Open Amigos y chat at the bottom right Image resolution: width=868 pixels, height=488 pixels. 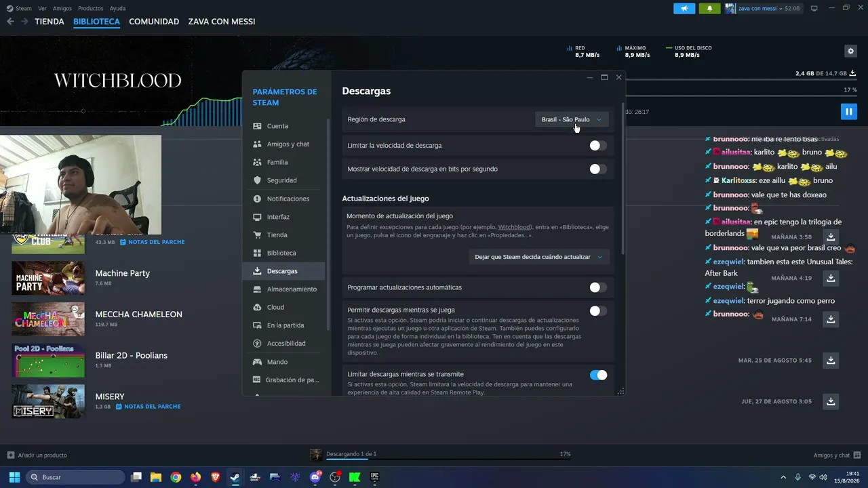837,455
